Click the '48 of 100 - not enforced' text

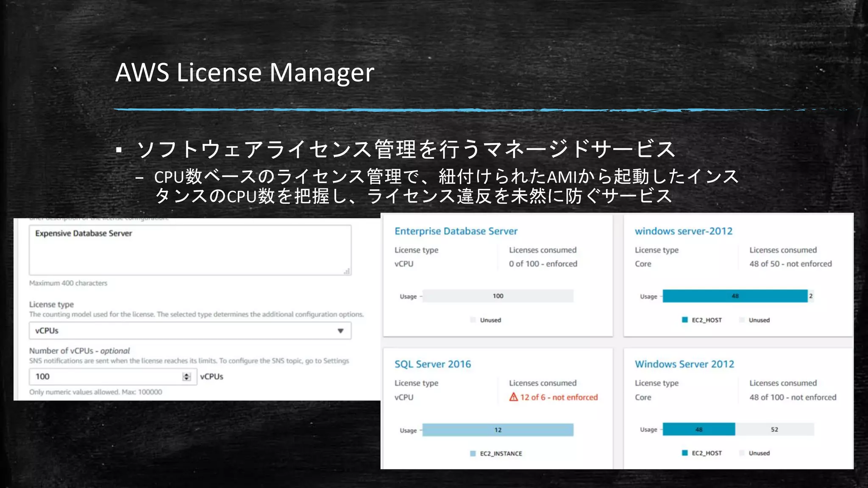coord(793,397)
